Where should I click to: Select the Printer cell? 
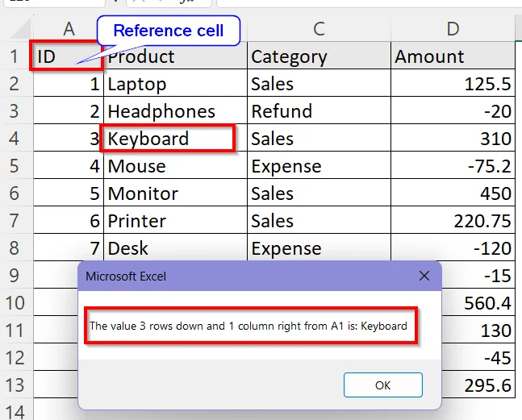point(175,220)
